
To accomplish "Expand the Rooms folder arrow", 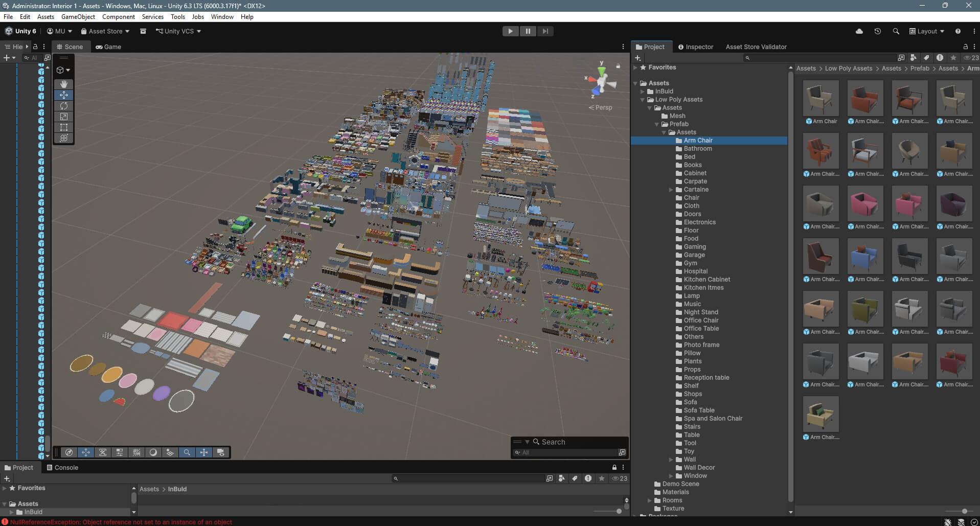I will (x=650, y=500).
